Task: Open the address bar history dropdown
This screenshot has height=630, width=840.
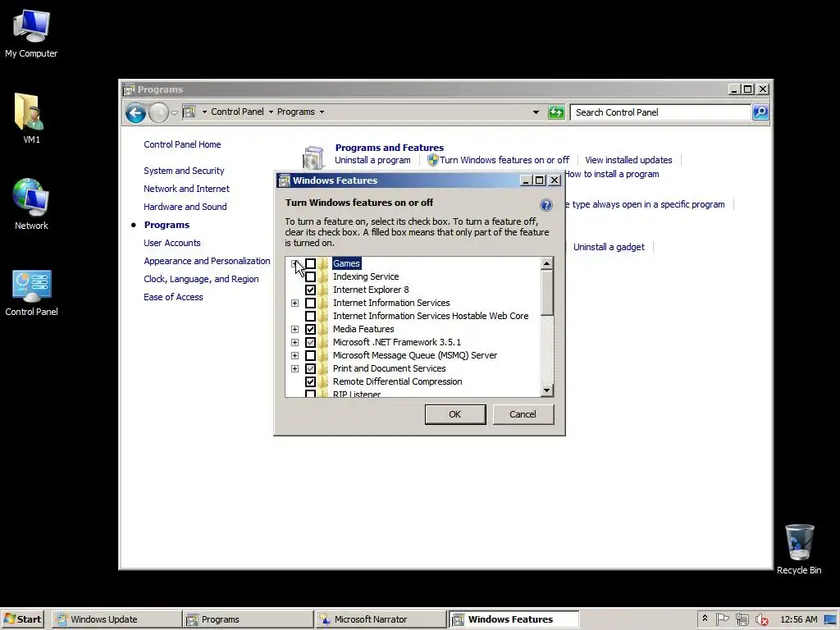Action: 536,112
